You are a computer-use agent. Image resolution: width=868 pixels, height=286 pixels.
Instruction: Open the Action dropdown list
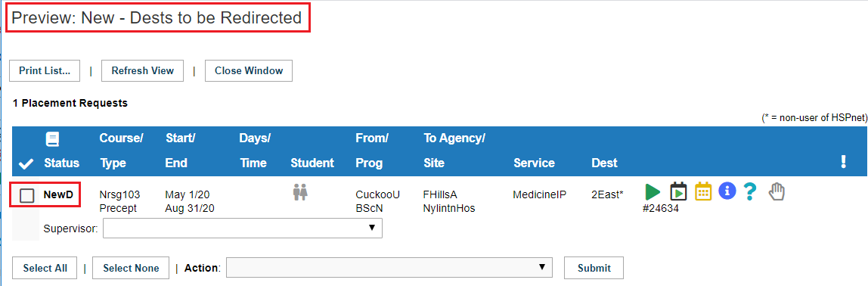[389, 268]
